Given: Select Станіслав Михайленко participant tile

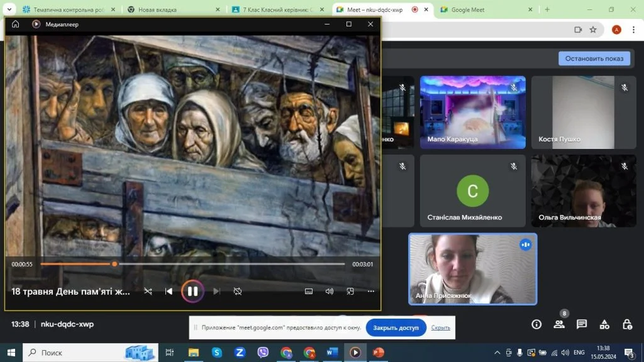Looking at the screenshot, I should pos(473,191).
